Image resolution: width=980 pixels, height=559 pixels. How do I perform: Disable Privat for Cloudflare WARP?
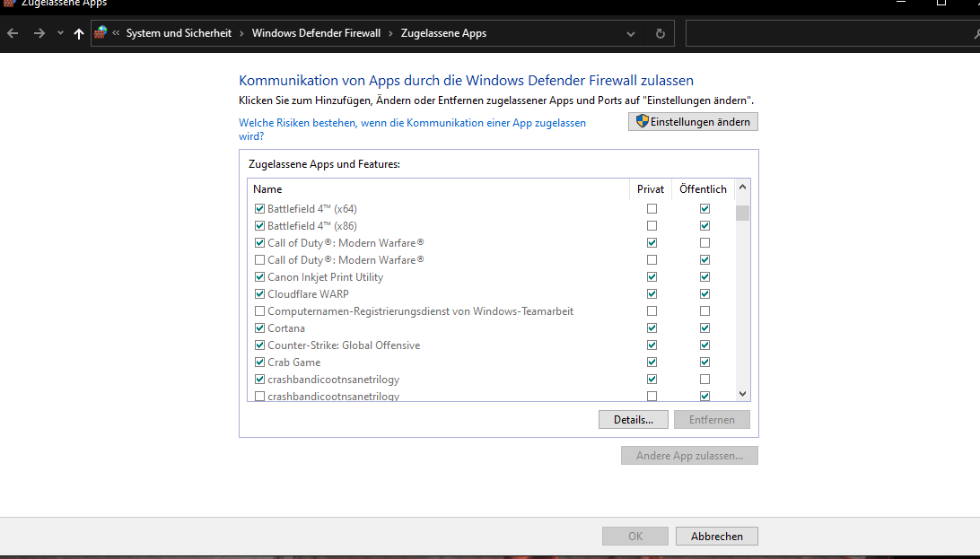tap(652, 293)
